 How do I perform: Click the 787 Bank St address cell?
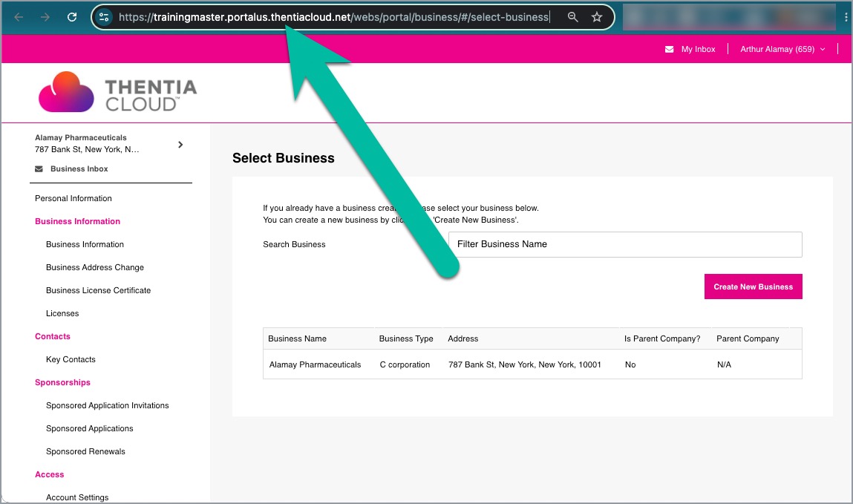(524, 364)
